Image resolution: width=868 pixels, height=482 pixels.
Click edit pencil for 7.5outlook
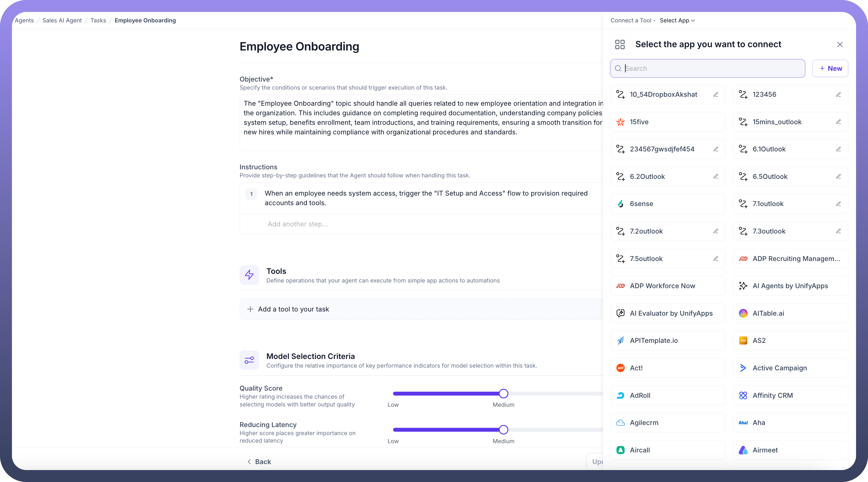[716, 259]
